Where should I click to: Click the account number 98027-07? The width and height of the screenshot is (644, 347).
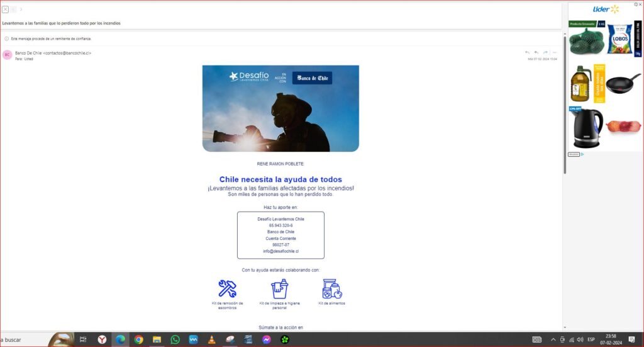(281, 244)
